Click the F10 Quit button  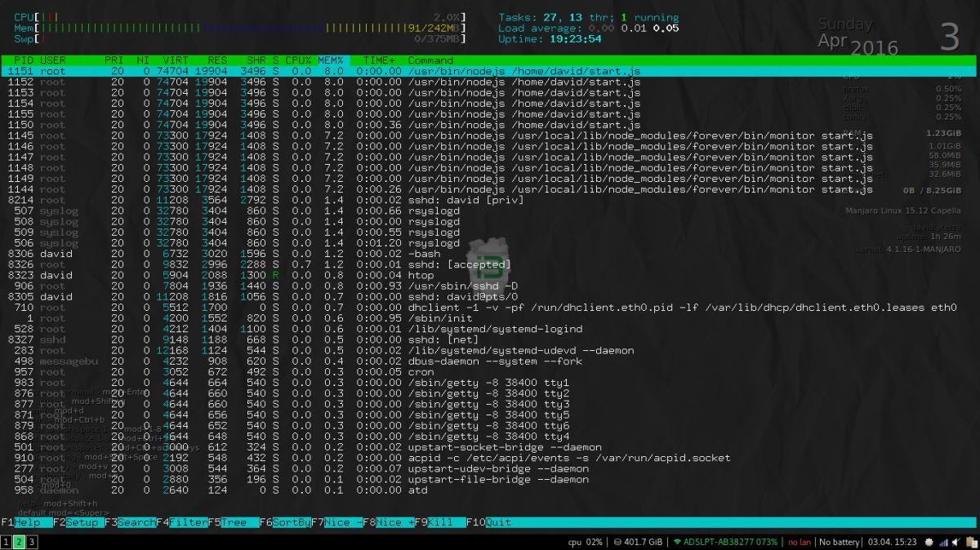tap(488, 522)
